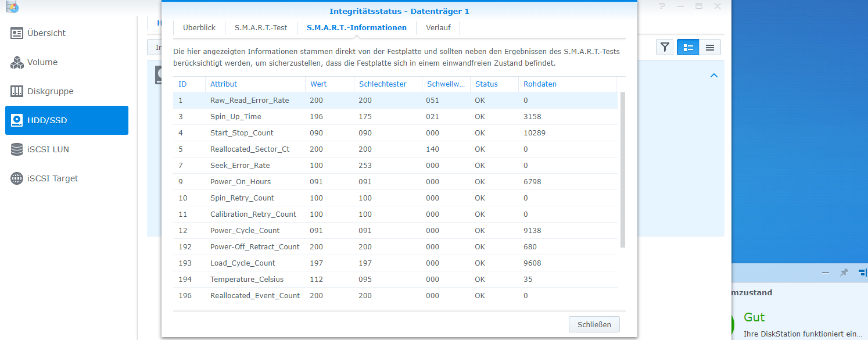Screen dimensions: 868x340
Task: Open the Übersicht section in sidebar
Action: 67,33
